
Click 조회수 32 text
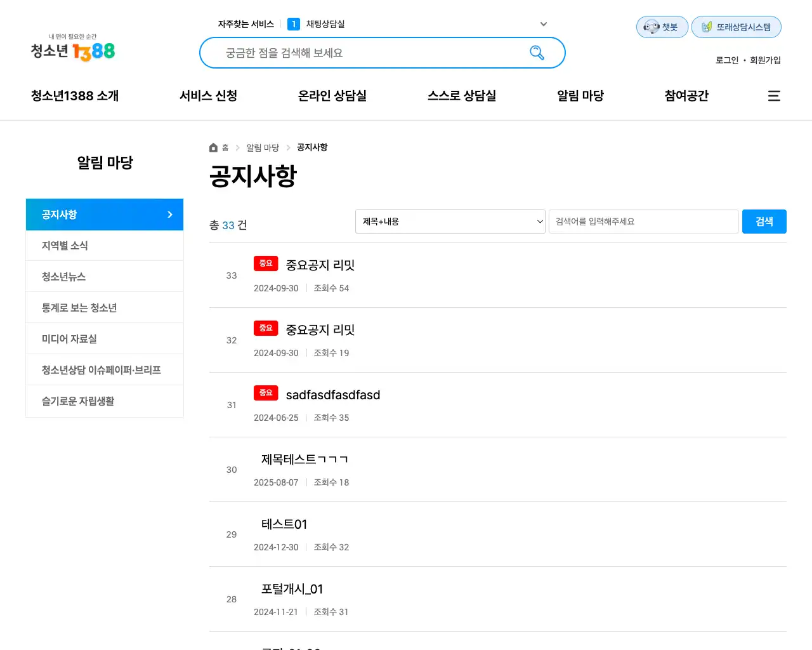click(331, 547)
